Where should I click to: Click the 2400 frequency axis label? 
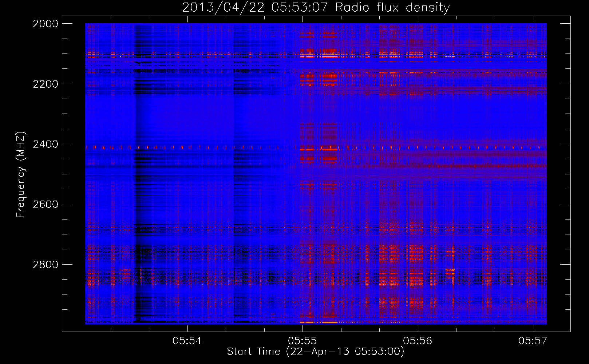point(46,144)
